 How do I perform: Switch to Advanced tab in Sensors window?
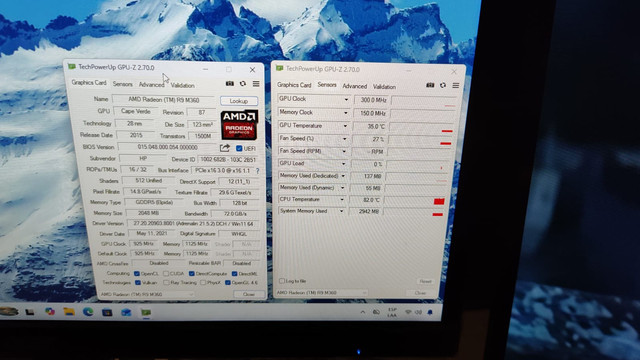pyautogui.click(x=354, y=86)
